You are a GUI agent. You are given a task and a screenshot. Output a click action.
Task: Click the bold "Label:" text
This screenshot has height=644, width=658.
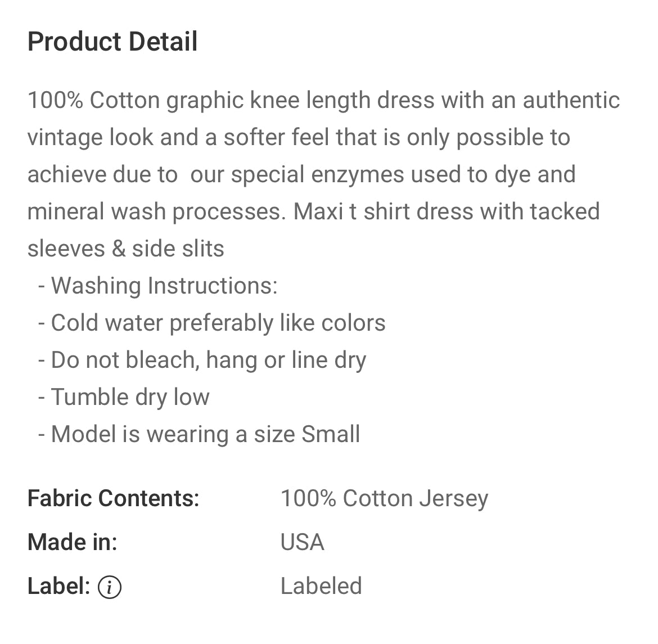[x=59, y=586]
